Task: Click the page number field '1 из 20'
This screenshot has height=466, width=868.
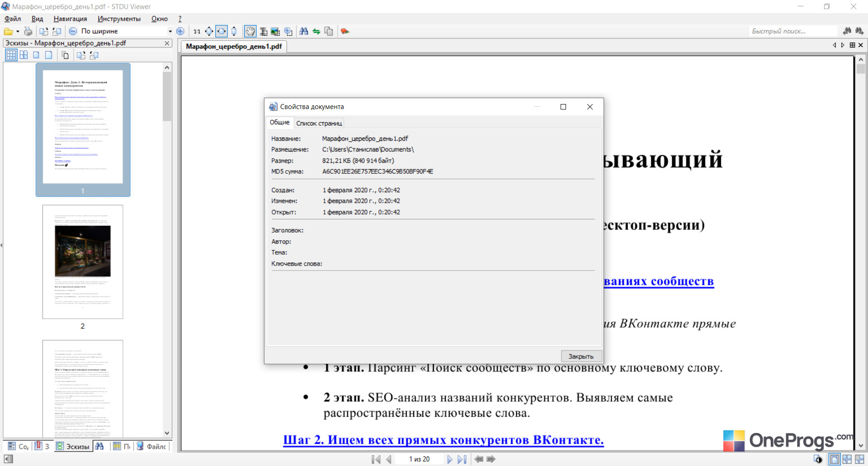Action: pos(420,459)
